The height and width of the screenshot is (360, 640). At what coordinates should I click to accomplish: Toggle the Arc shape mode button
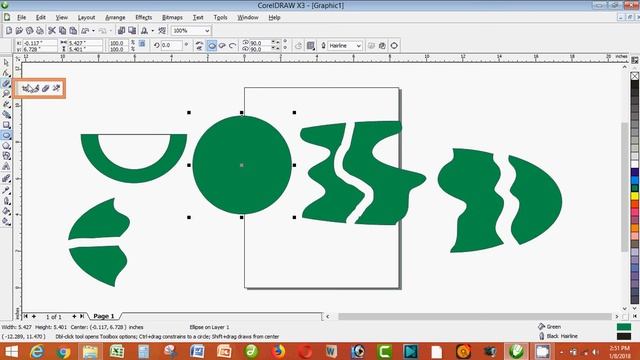pyautogui.click(x=233, y=46)
